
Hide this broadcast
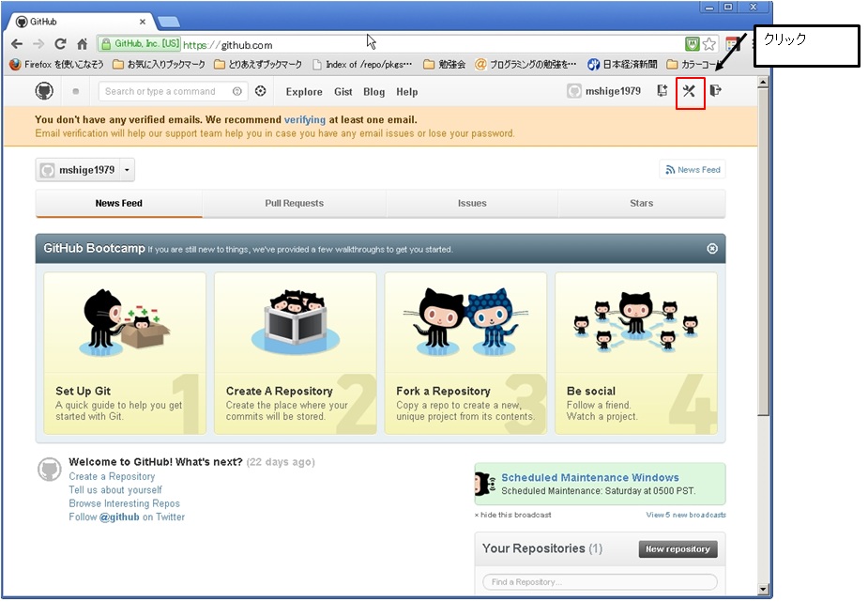tap(512, 515)
